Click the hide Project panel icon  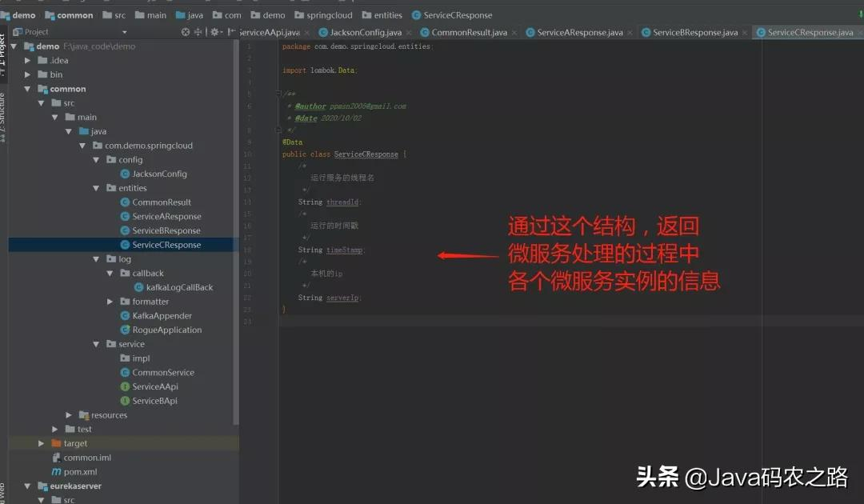click(231, 32)
